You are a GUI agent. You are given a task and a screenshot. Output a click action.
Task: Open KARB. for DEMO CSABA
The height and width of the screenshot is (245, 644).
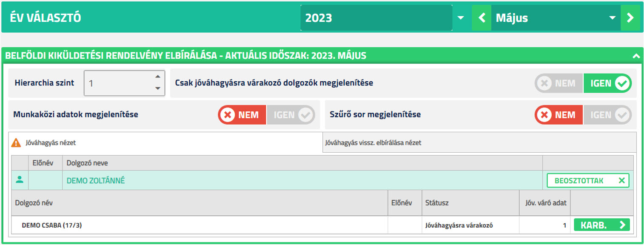click(601, 225)
